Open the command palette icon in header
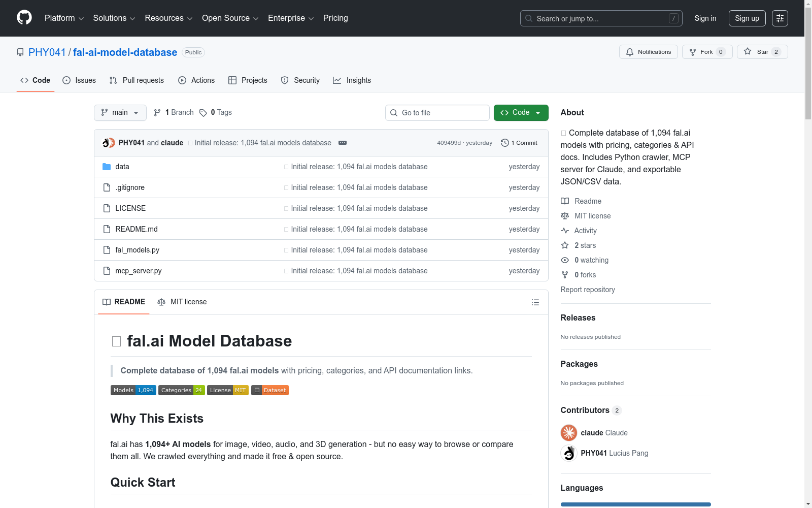812x508 pixels. coord(780,18)
